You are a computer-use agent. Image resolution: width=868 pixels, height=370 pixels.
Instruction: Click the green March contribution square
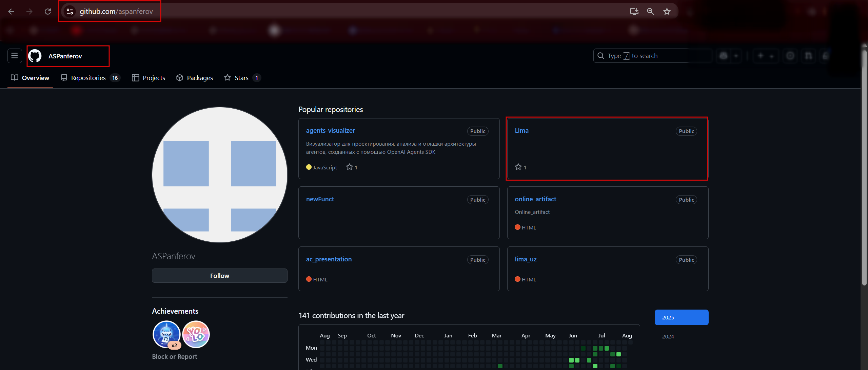[x=500, y=366]
